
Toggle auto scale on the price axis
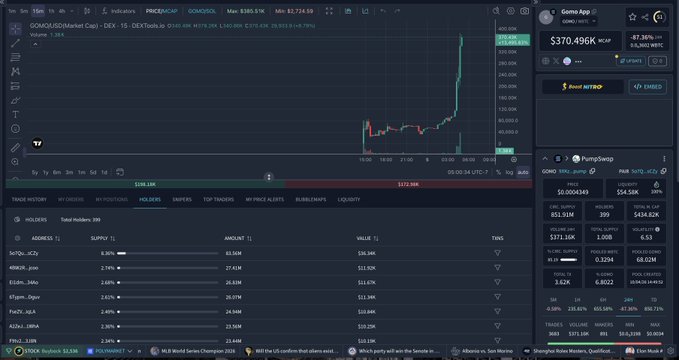[x=523, y=172]
